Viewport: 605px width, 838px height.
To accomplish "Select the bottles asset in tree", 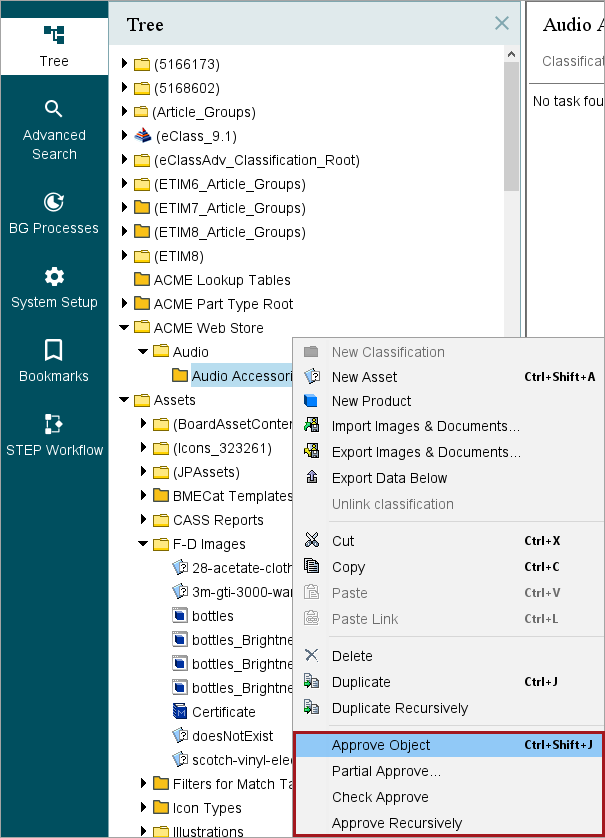I will pos(212,616).
